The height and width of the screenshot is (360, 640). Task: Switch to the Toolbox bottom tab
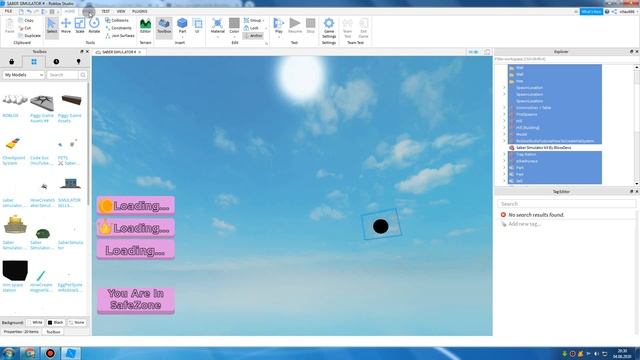53,332
